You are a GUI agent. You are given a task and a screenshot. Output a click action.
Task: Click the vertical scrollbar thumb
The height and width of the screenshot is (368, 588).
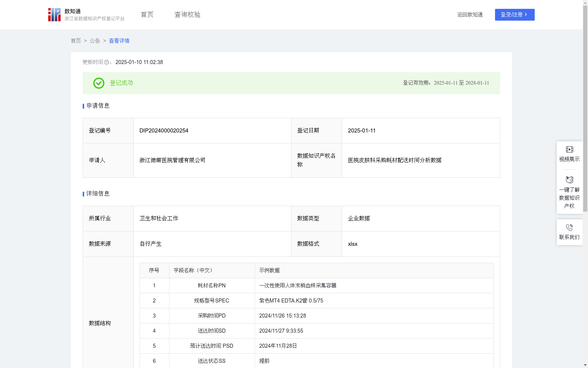pos(585,109)
